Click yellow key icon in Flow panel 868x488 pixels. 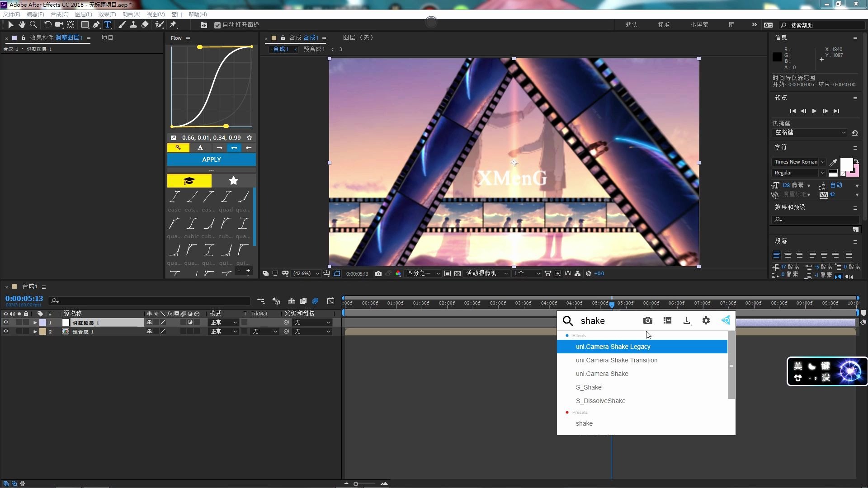click(178, 148)
